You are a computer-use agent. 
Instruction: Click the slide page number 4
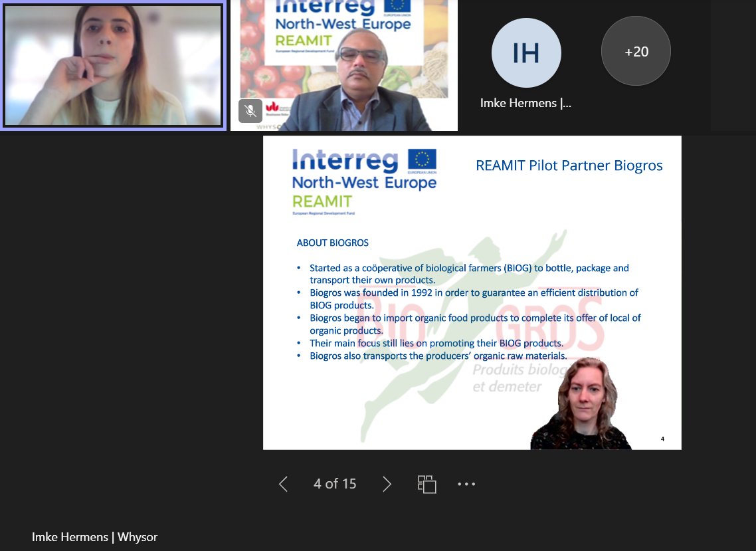(662, 439)
